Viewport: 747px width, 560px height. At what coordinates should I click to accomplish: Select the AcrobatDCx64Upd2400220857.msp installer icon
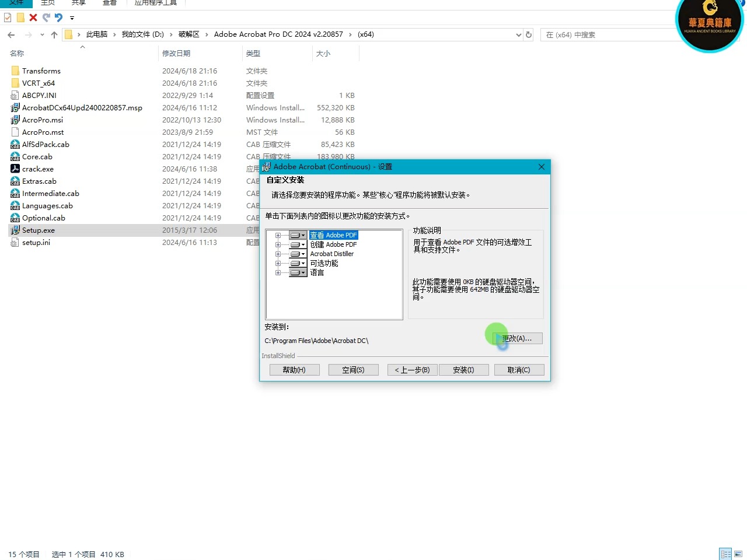click(x=15, y=108)
